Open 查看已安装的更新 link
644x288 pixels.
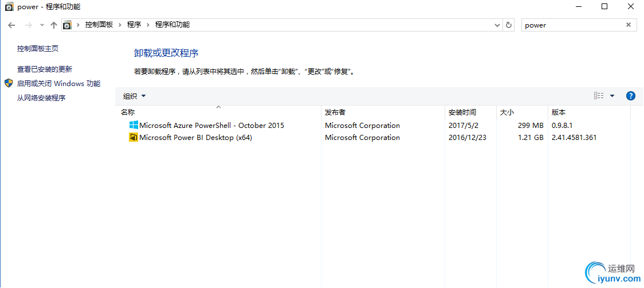coord(45,69)
